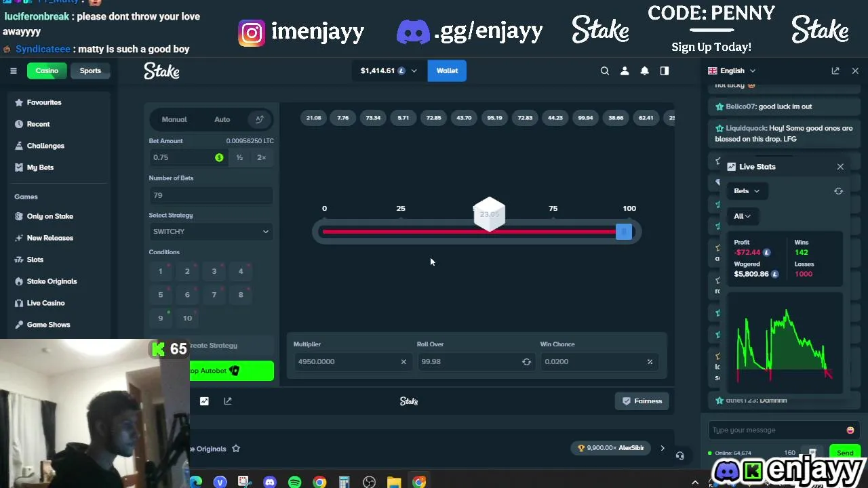Open Discord from the taskbar
The image size is (868, 488).
coord(270,482)
